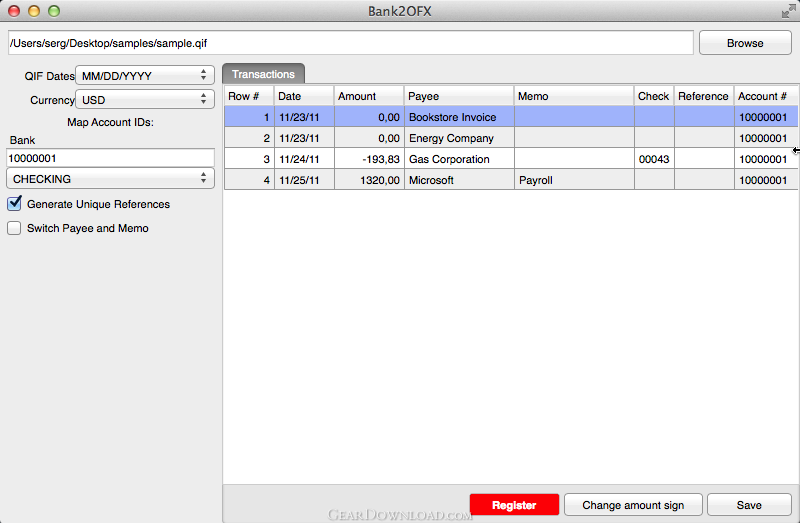
Task: Select the Transactions tab
Action: 263,74
